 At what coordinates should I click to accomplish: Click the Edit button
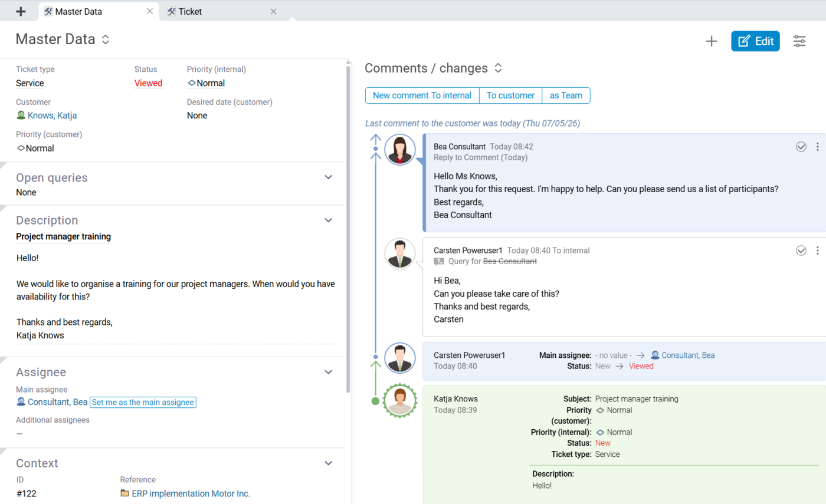click(x=755, y=41)
